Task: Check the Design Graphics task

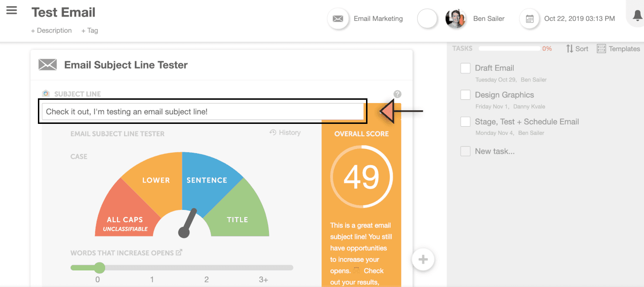Action: [x=465, y=95]
